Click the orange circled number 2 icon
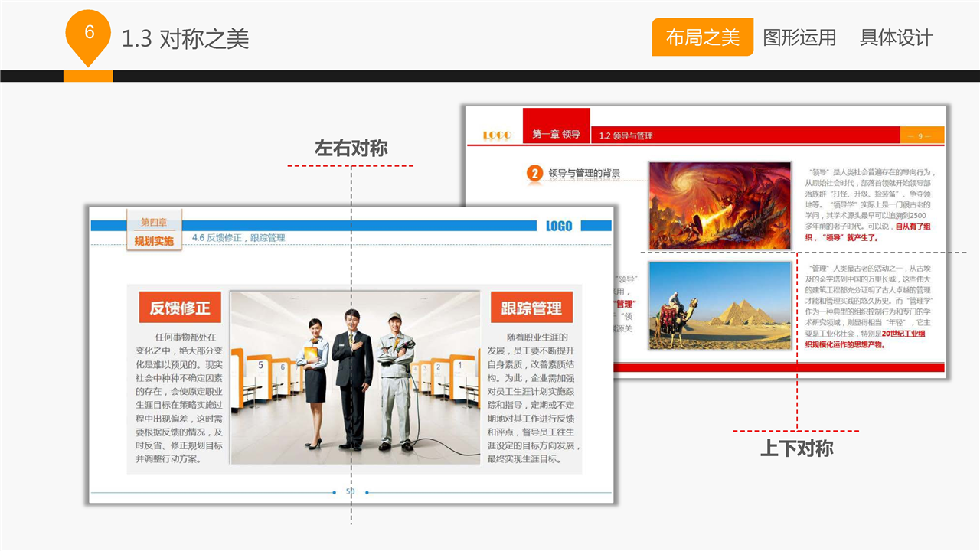This screenshot has width=980, height=551. (x=534, y=174)
